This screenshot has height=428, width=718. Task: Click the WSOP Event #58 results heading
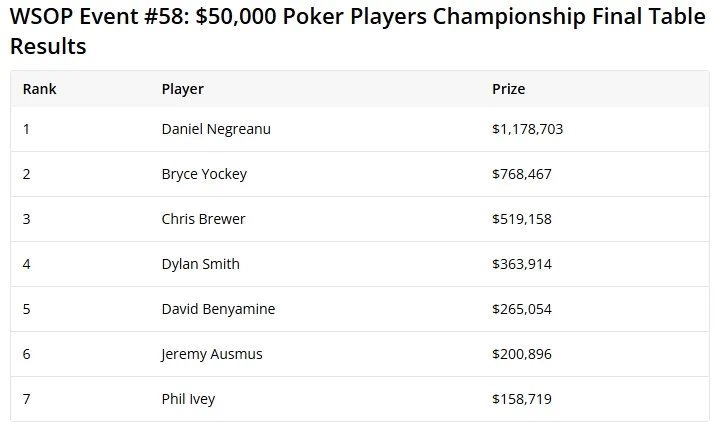coord(358,31)
